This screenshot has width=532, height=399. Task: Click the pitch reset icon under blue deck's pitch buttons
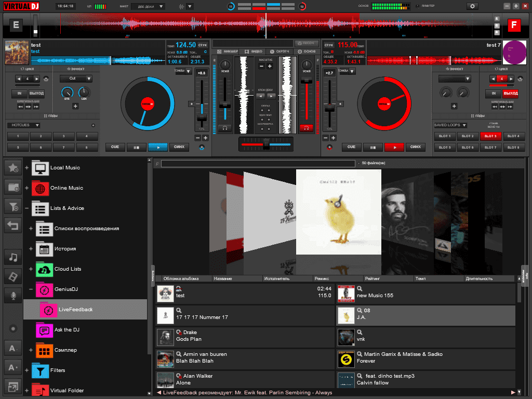(x=202, y=147)
